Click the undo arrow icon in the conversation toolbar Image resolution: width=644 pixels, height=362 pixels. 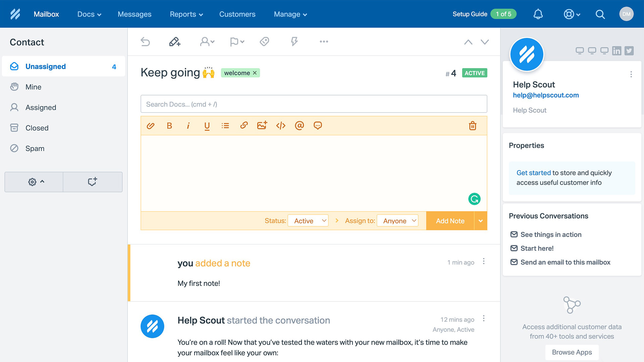pyautogui.click(x=145, y=42)
